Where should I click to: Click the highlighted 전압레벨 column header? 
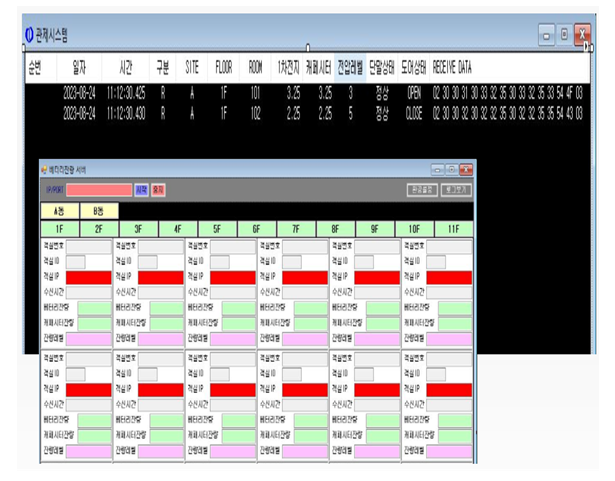click(350, 68)
